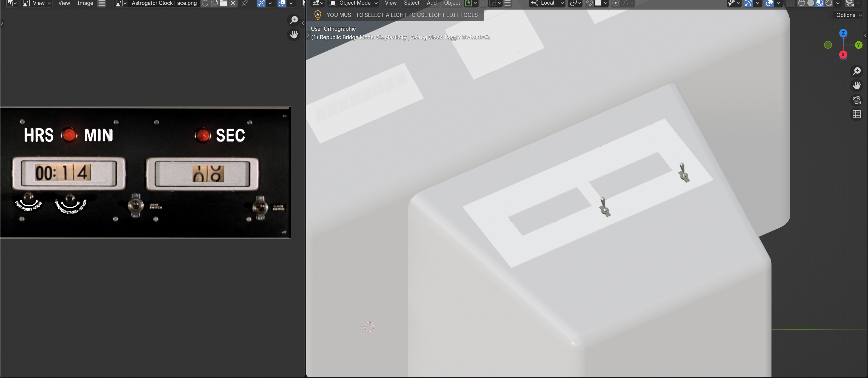Open the transform pivot point menu

(x=575, y=3)
